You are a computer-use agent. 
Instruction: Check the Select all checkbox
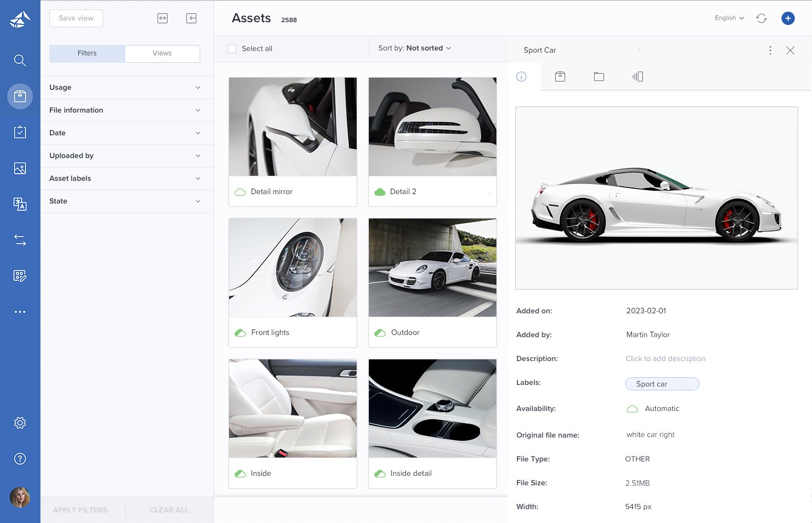click(232, 49)
